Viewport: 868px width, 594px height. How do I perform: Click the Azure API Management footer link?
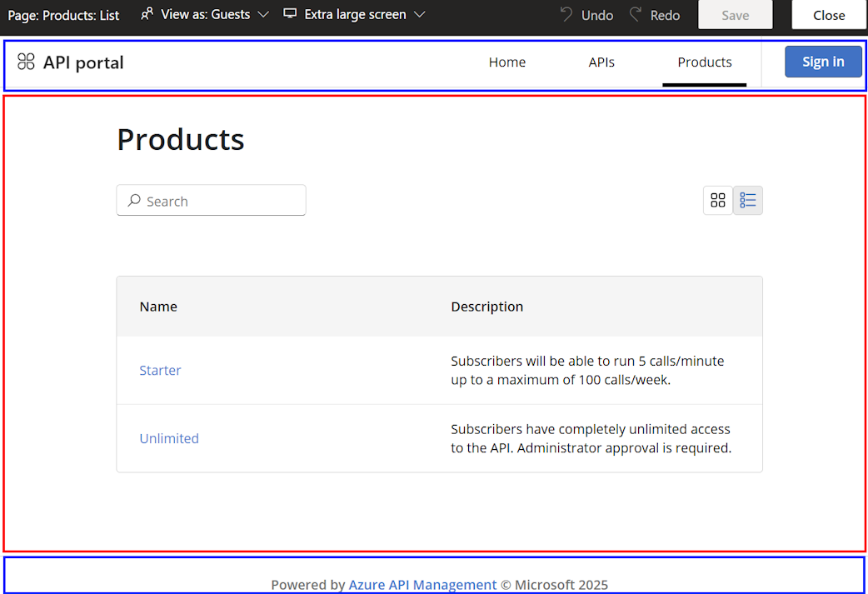pos(422,584)
